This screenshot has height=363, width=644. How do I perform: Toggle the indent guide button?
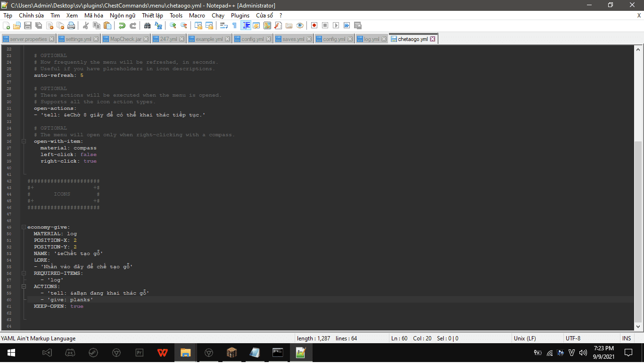[x=246, y=25]
